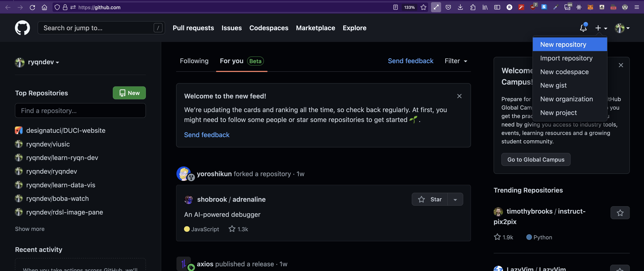Click the Pocket save icon
644x271 pixels.
(x=448, y=7)
